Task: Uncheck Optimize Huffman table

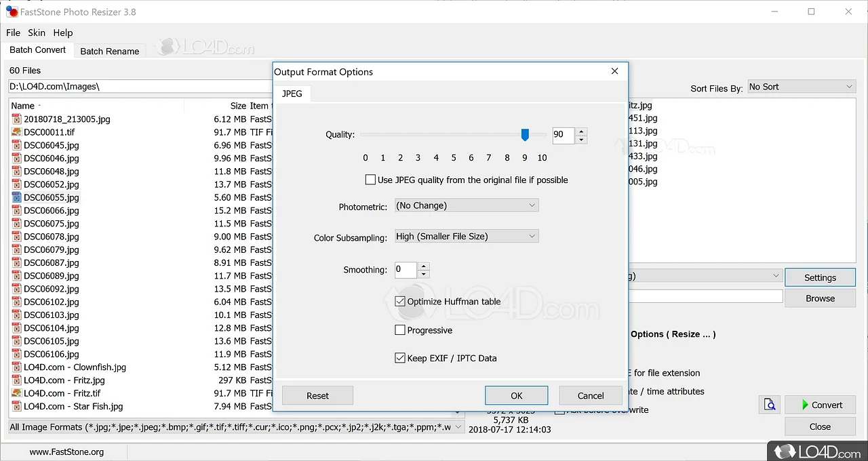Action: tap(400, 302)
